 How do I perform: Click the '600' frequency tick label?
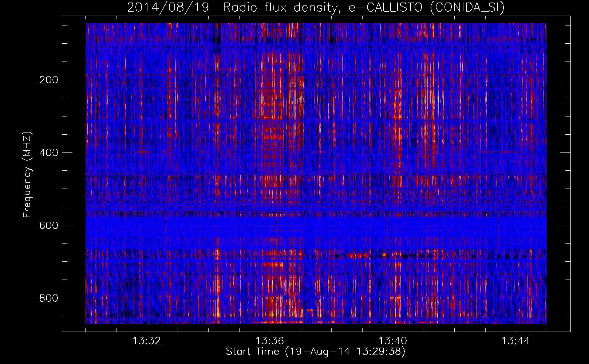[49, 225]
